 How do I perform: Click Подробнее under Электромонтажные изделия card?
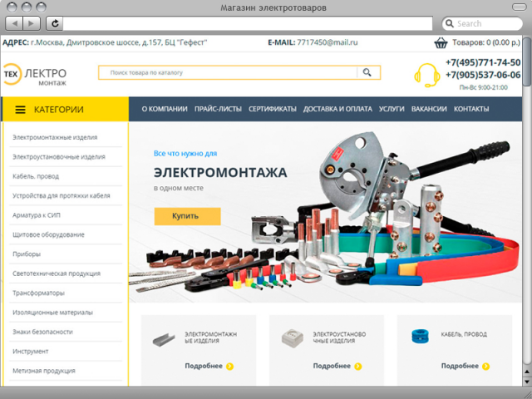click(x=204, y=366)
